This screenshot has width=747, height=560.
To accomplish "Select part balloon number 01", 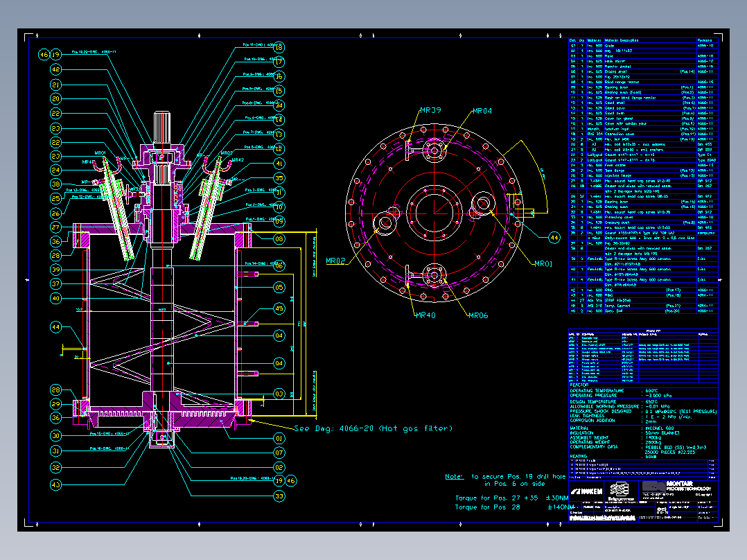I will [279, 438].
